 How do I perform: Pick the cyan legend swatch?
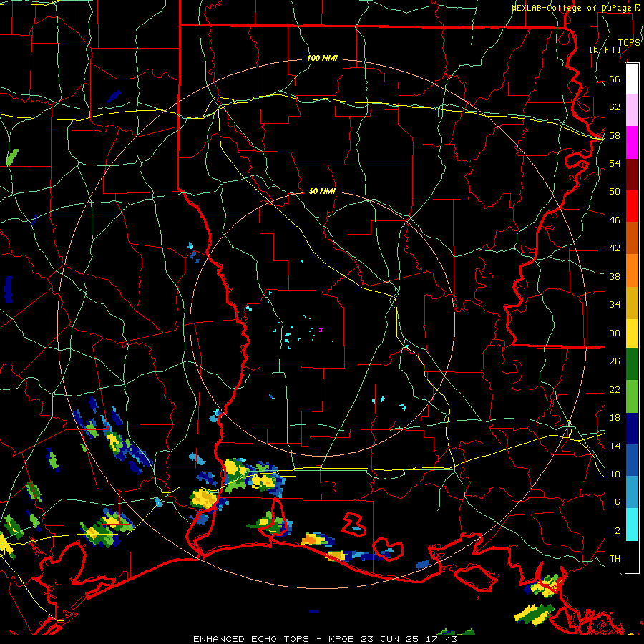click(x=632, y=525)
